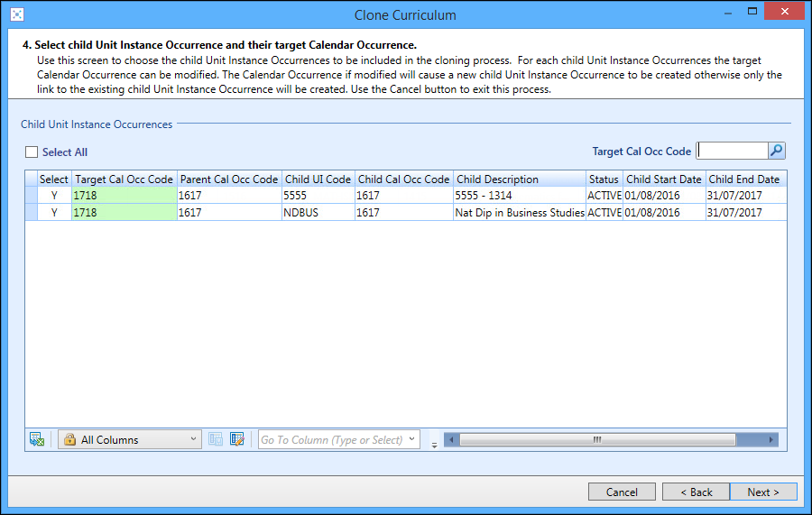
Task: Click the Child Cal Occ Code column header
Action: [404, 179]
